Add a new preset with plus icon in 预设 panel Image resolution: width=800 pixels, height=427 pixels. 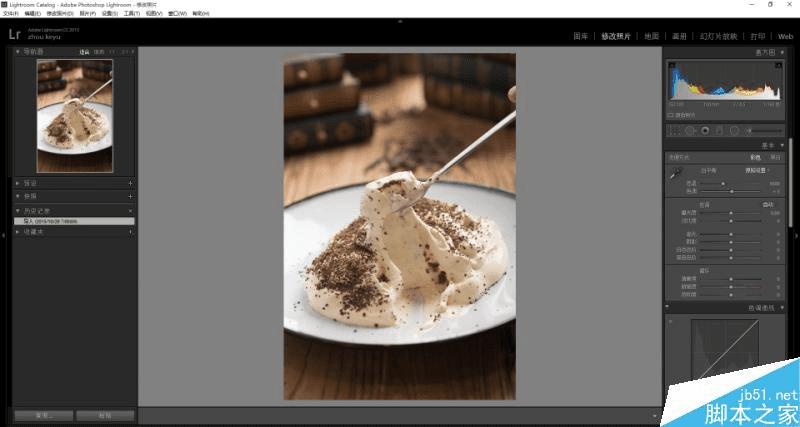[130, 183]
